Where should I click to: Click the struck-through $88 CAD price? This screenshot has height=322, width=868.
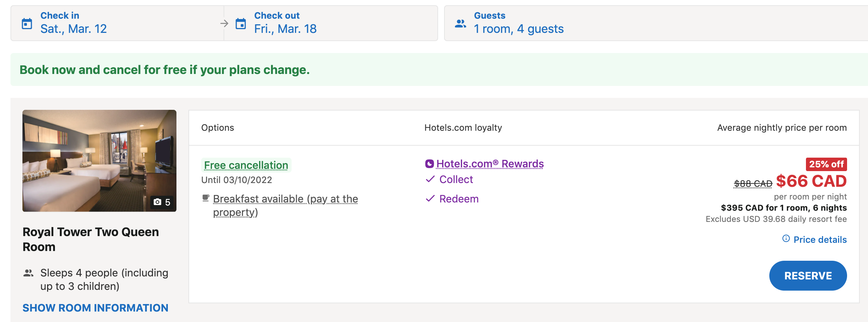(753, 183)
